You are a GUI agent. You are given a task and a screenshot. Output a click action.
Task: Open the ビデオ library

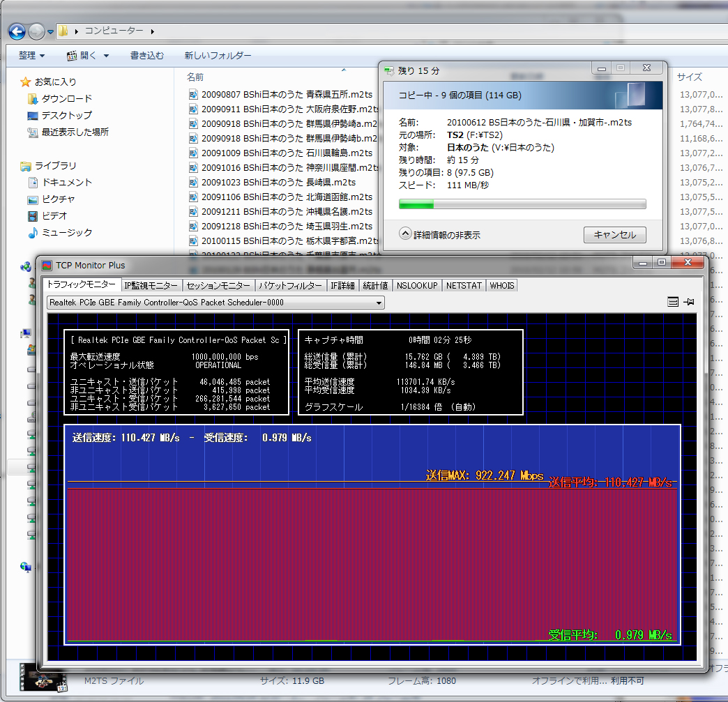pos(54,215)
